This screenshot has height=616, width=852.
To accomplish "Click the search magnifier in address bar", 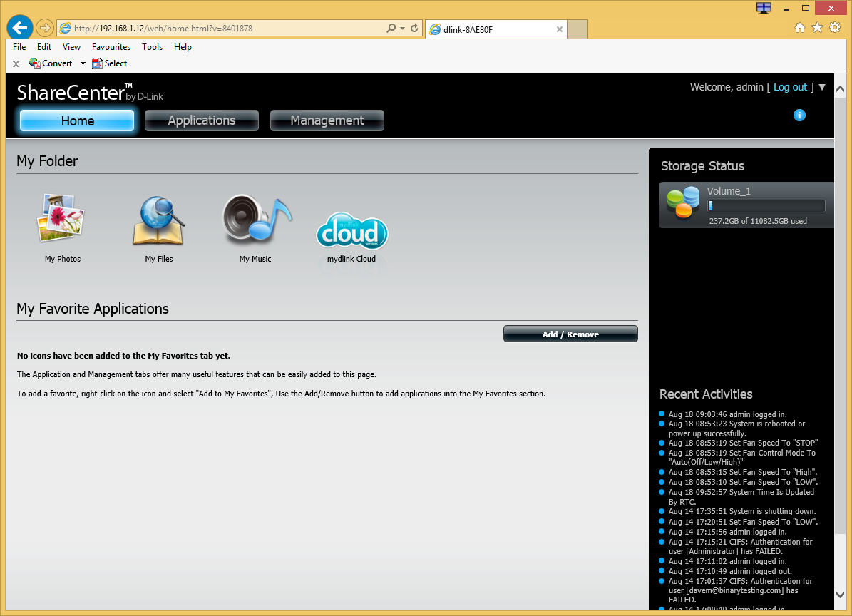I will tap(391, 29).
